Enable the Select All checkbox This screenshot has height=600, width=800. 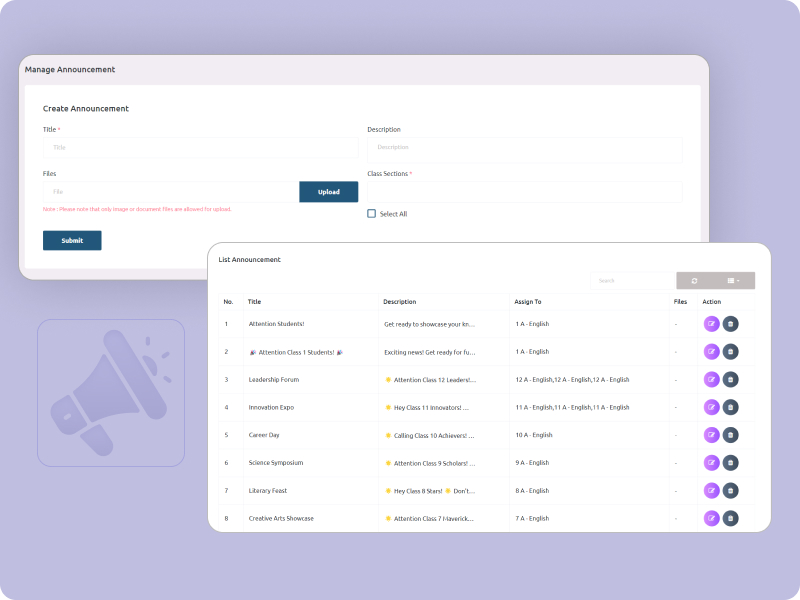[x=372, y=213]
